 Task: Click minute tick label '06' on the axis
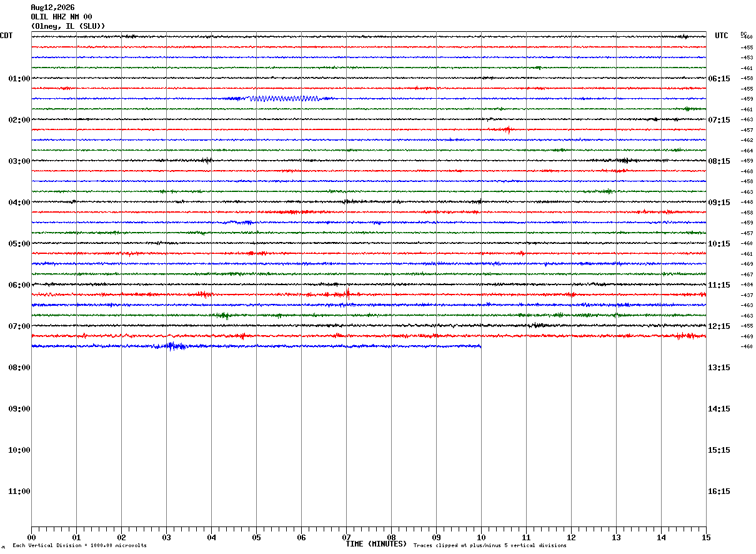point(301,538)
